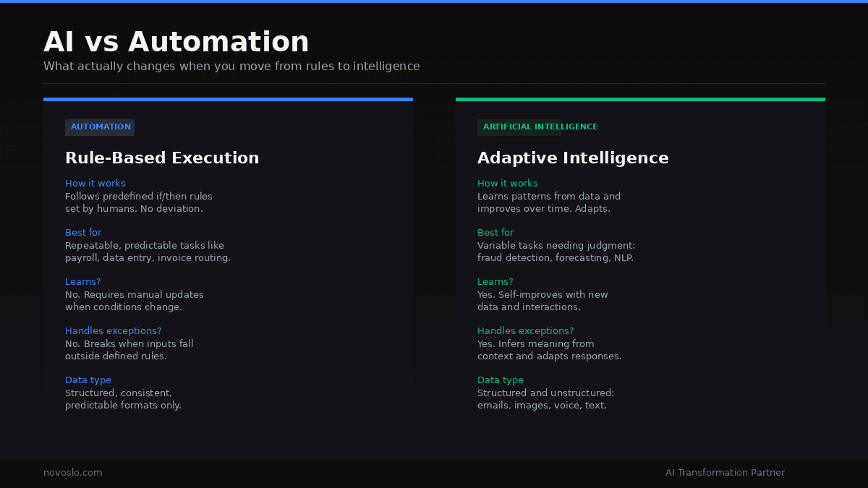Click the novoslo.com link in the footer
This screenshot has width=868, height=488.
click(x=72, y=472)
